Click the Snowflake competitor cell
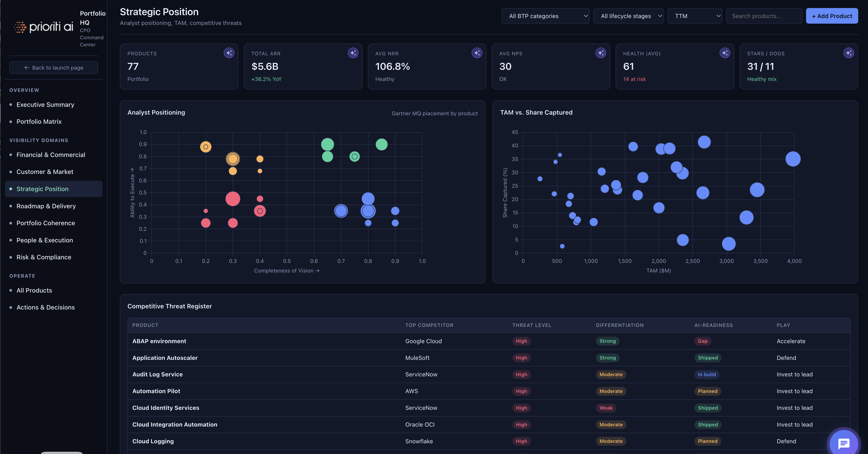The width and height of the screenshot is (868, 454). [419, 441]
